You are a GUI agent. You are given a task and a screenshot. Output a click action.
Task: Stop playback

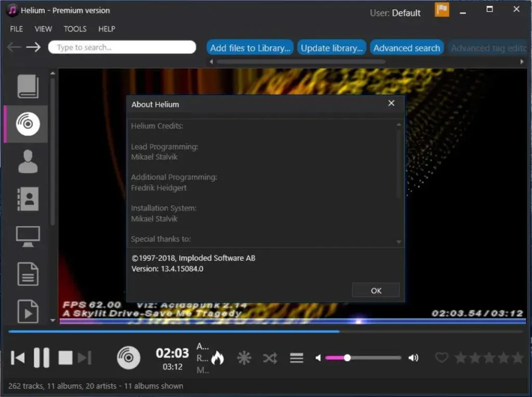pyautogui.click(x=65, y=358)
